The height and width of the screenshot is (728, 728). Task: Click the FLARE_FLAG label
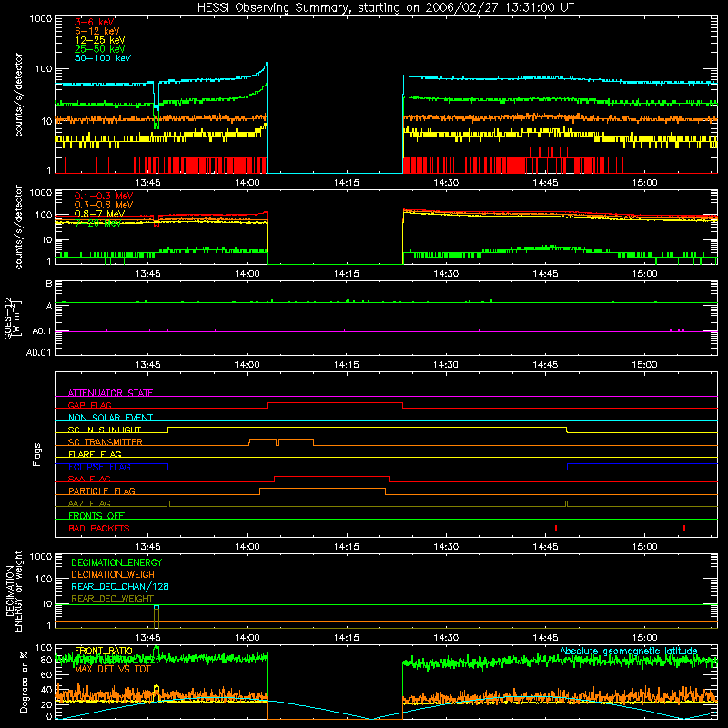pos(95,454)
